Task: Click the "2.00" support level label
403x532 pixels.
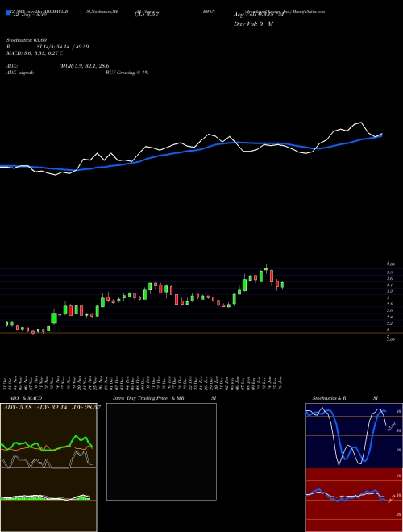Action: click(x=391, y=339)
